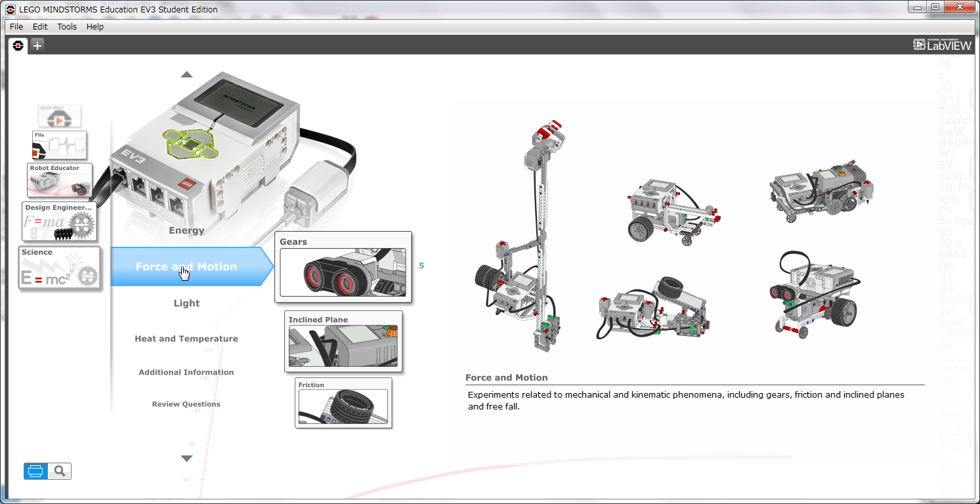Click the number 5 beside Gears
The width and height of the screenshot is (980, 504).
coord(421,266)
